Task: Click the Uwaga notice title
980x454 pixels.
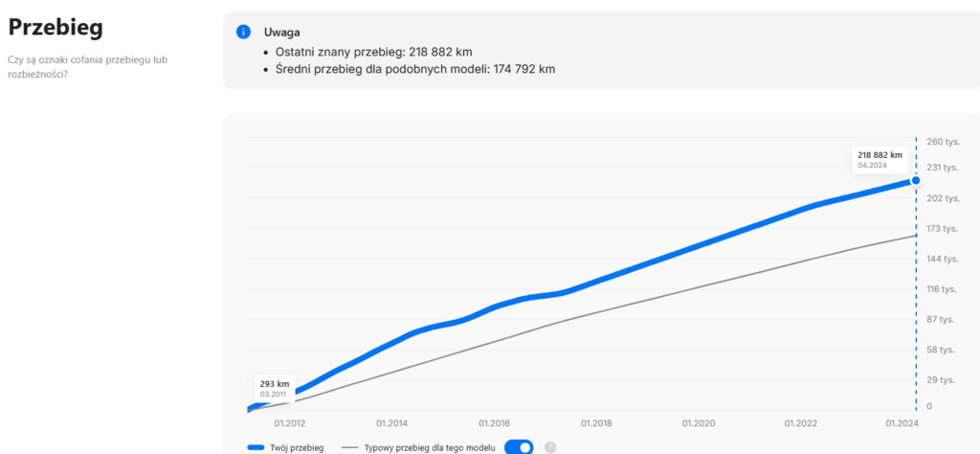Action: click(282, 32)
